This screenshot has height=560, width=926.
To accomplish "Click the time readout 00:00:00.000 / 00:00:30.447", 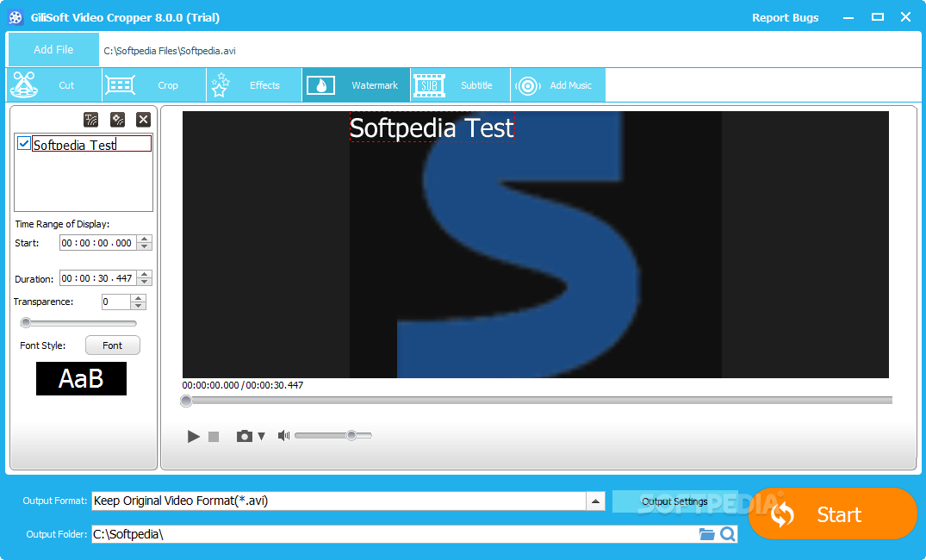I will pyautogui.click(x=243, y=385).
